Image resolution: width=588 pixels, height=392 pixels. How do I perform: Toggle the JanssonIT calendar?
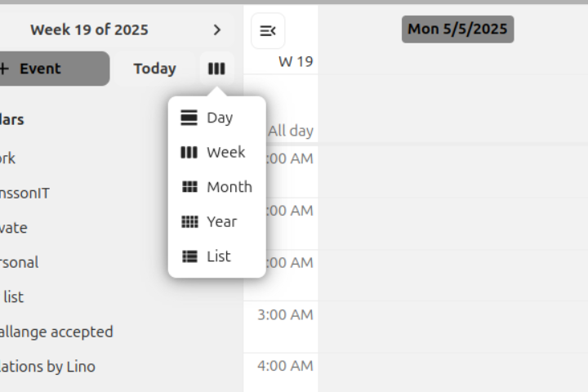pyautogui.click(x=24, y=194)
